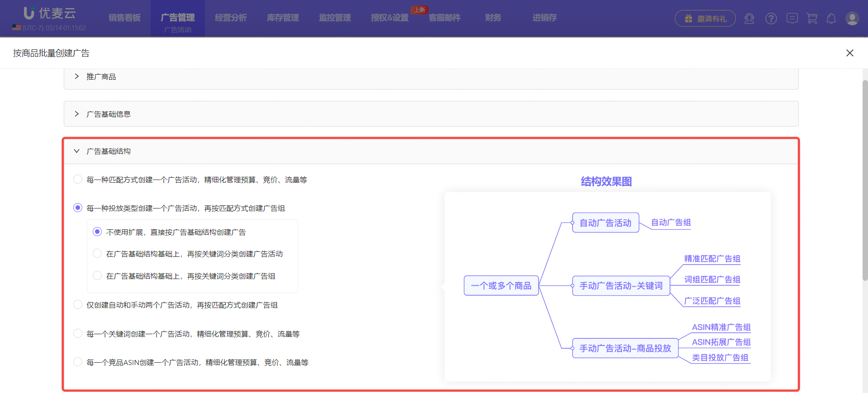Click the 优麦云 logo
Screen dimensions: 868x393
point(49,14)
